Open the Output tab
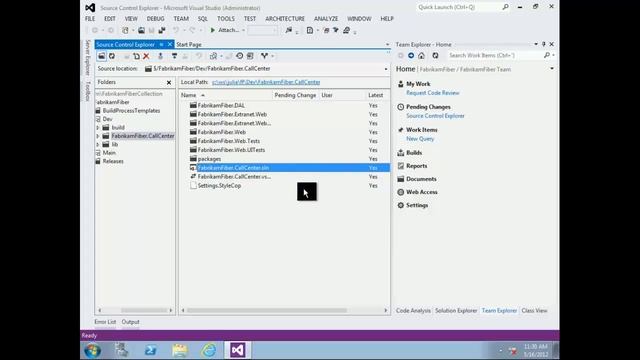This screenshot has height=360, width=640. click(x=131, y=322)
